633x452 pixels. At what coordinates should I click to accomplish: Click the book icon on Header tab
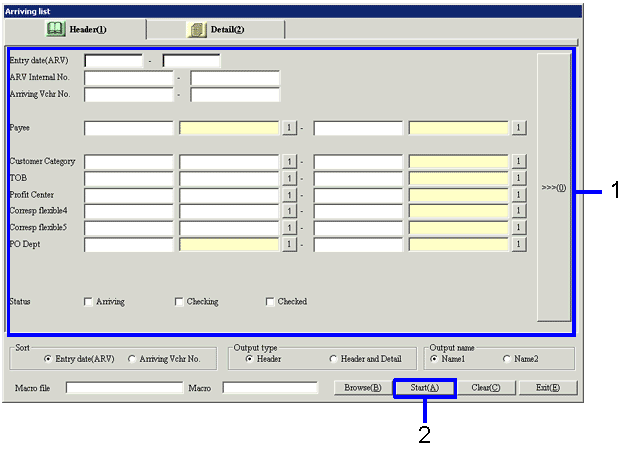pyautogui.click(x=55, y=29)
